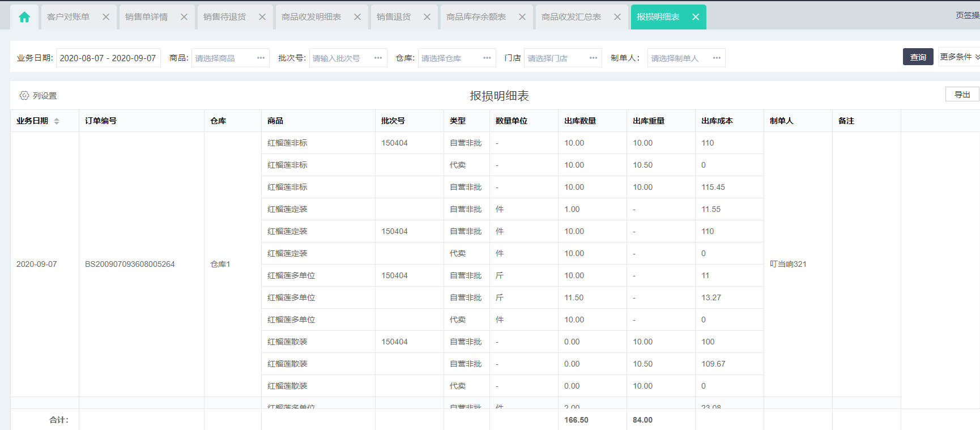Click the cost value 109.67

click(713, 364)
